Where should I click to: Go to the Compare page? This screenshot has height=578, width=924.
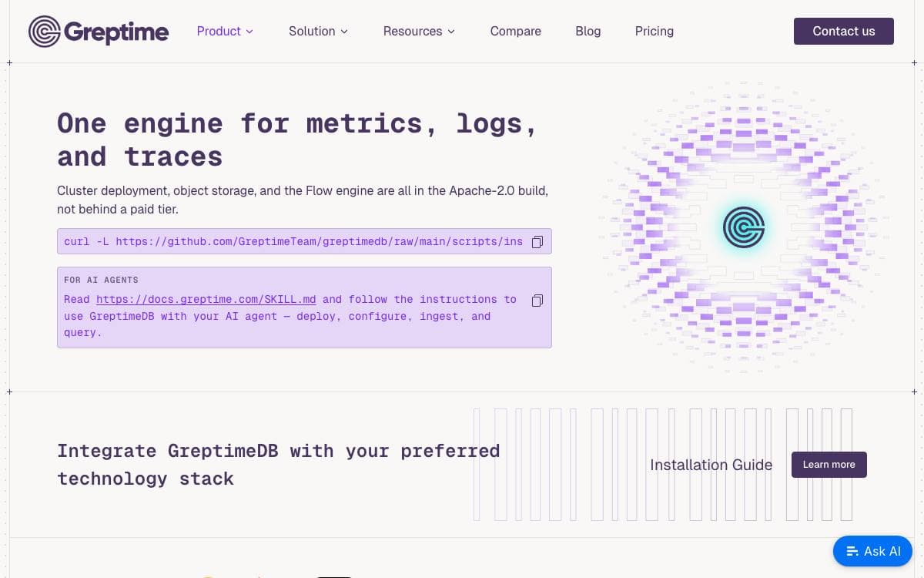click(x=516, y=32)
